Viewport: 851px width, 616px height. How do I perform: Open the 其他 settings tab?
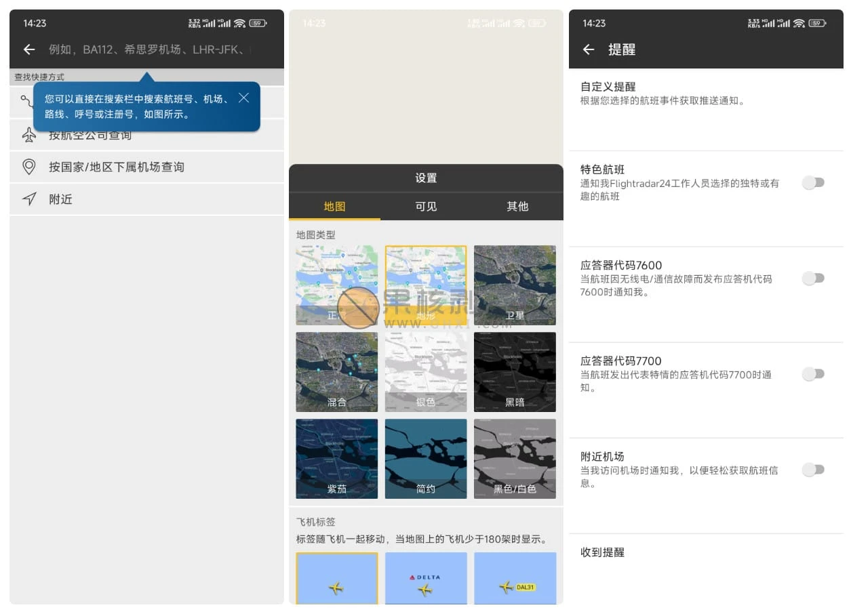tap(517, 207)
